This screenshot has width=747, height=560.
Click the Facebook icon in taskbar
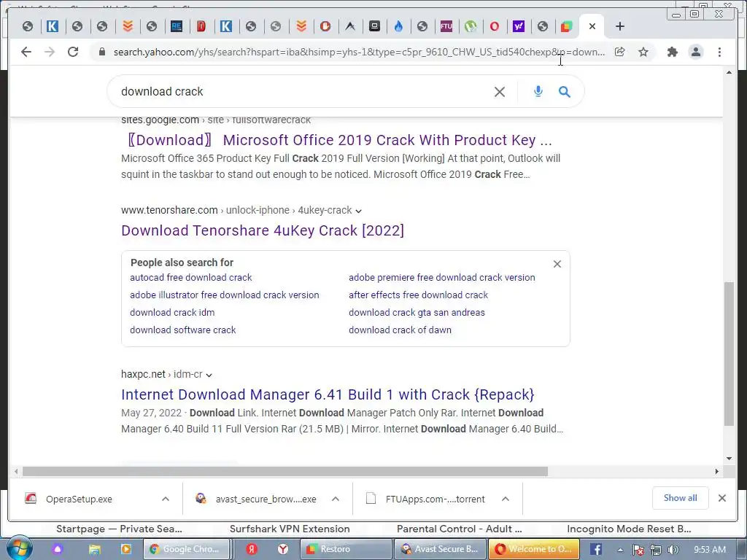coord(596,549)
